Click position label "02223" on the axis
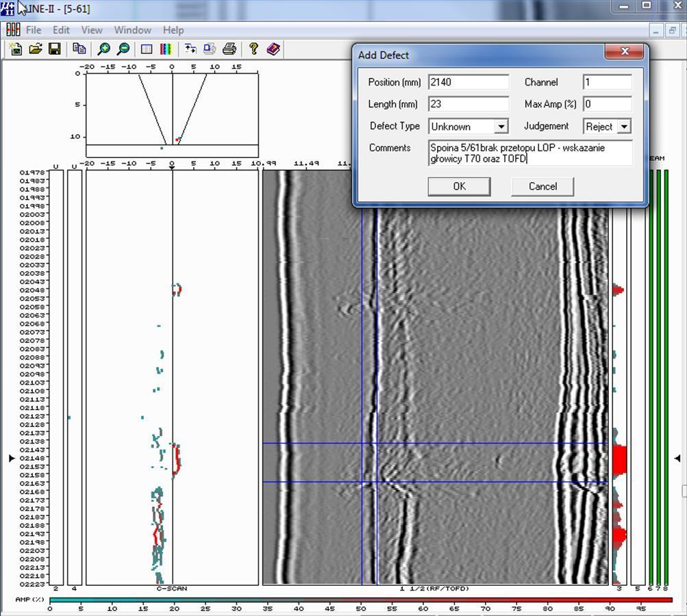This screenshot has height=616, width=687. tap(32, 585)
